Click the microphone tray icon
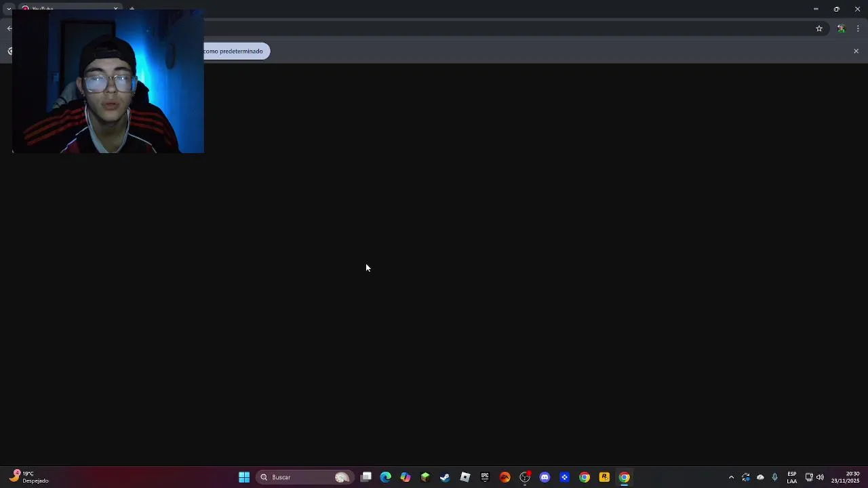This screenshot has height=488, width=868. pos(775,477)
